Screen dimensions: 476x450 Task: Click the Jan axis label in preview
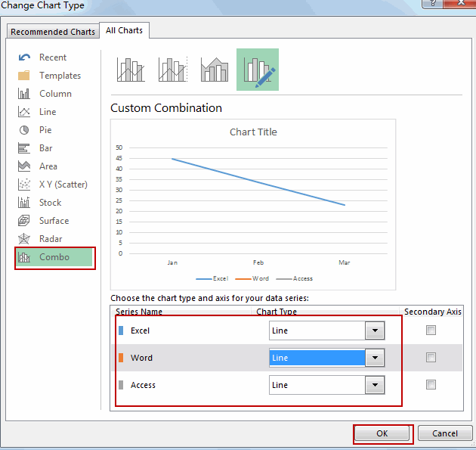172,262
